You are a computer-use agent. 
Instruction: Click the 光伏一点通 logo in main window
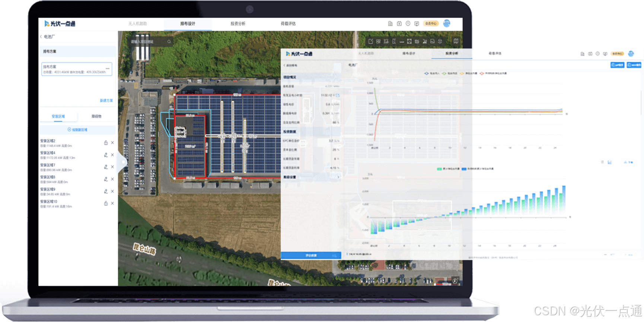click(60, 23)
